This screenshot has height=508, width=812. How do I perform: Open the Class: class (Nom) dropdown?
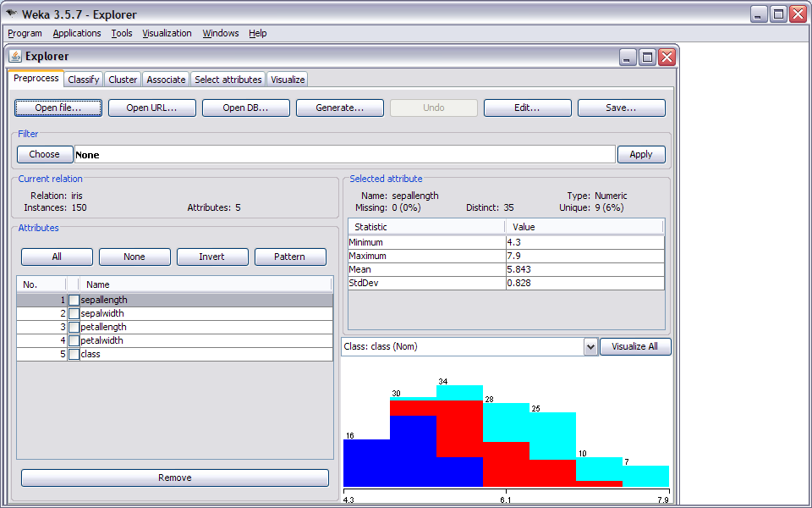(590, 347)
